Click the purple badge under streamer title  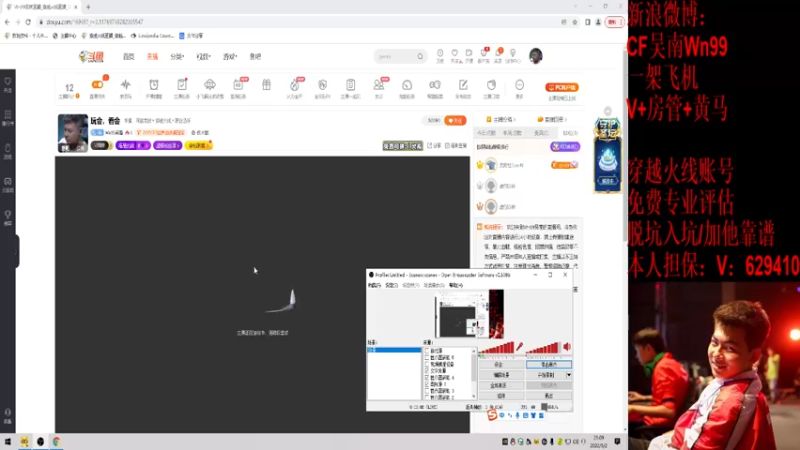pos(132,145)
